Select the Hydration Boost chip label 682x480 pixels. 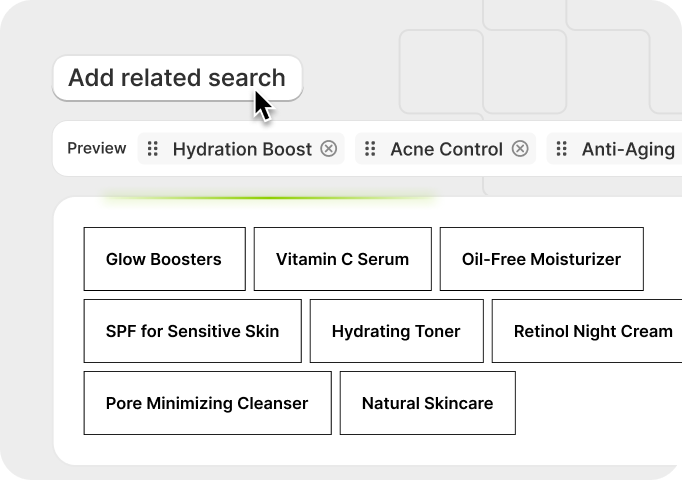242,149
